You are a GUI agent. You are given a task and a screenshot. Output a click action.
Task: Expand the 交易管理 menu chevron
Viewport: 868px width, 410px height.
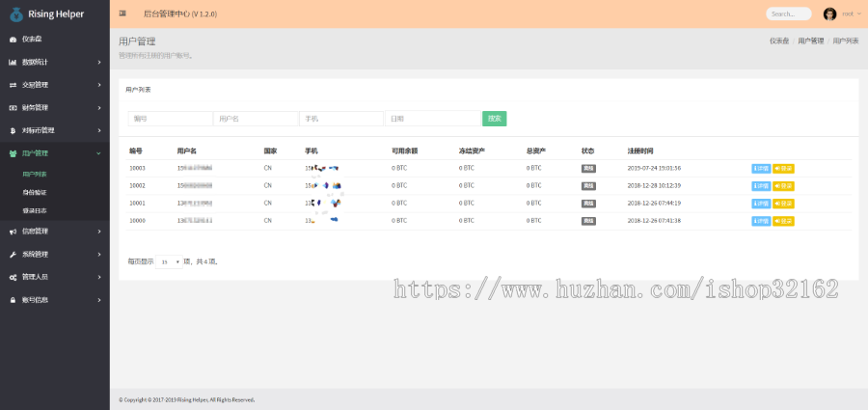tap(99, 85)
